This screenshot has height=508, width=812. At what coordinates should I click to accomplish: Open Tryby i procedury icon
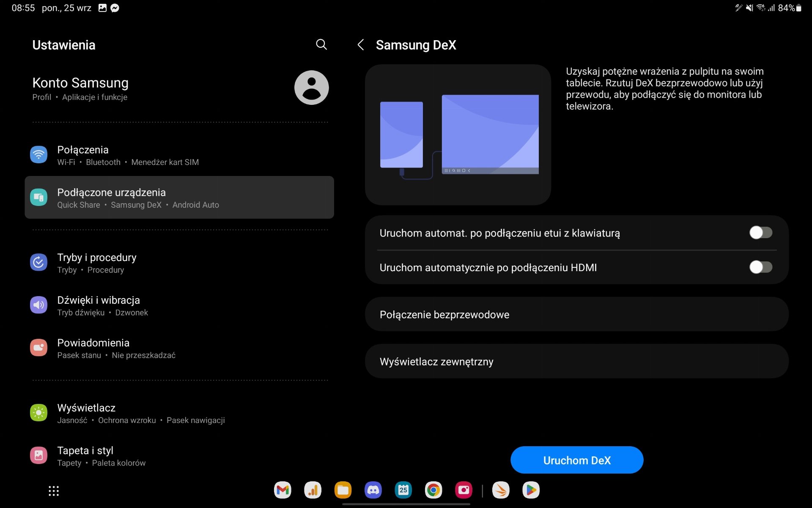pos(38,263)
